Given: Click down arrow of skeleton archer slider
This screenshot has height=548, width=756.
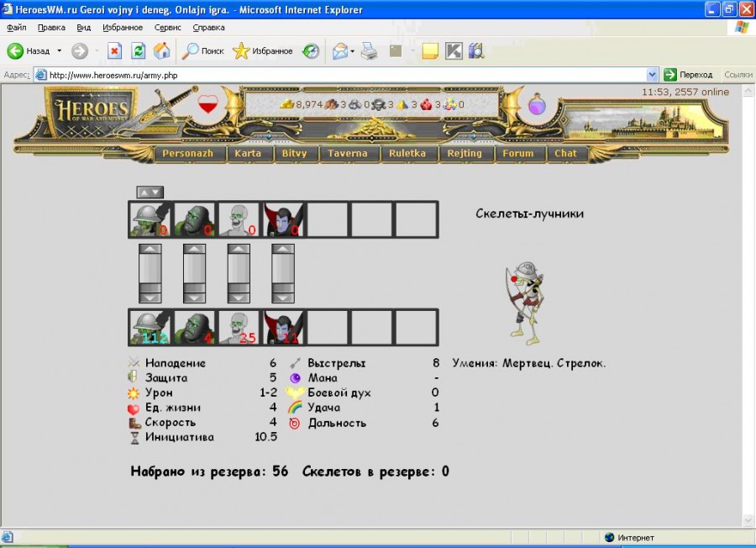Looking at the screenshot, I should click(150, 298).
